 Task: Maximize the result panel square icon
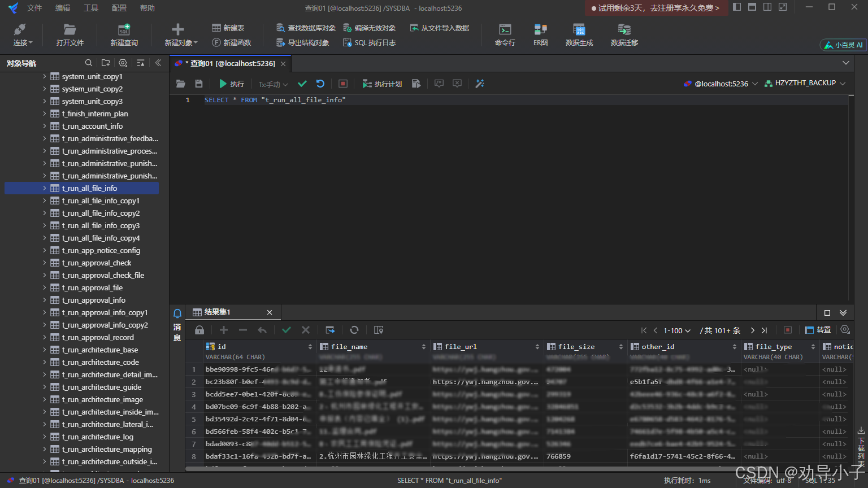coord(827,312)
